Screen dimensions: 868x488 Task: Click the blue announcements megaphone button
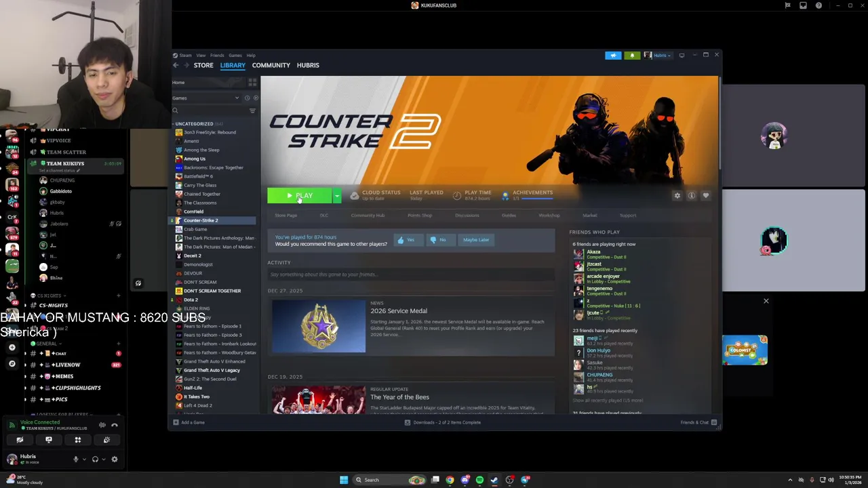pos(613,56)
